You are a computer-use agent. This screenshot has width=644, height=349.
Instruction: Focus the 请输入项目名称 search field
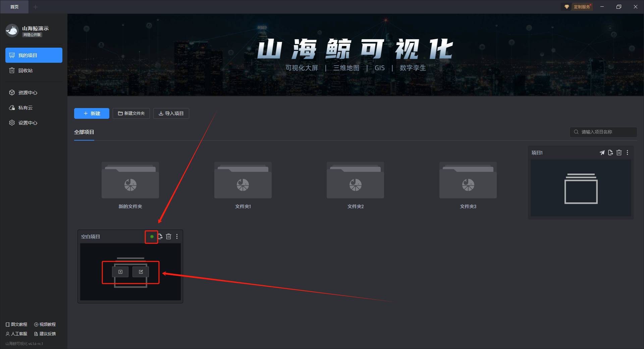[x=603, y=132]
